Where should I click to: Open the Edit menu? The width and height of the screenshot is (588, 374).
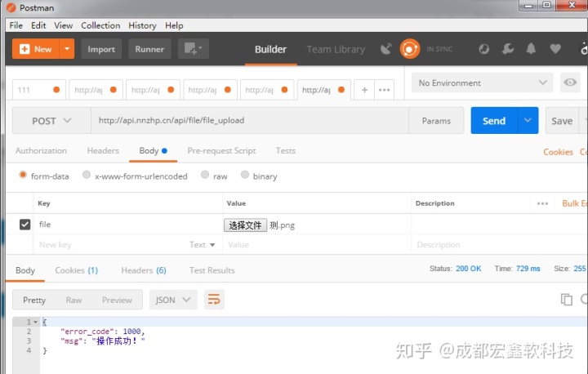38,25
